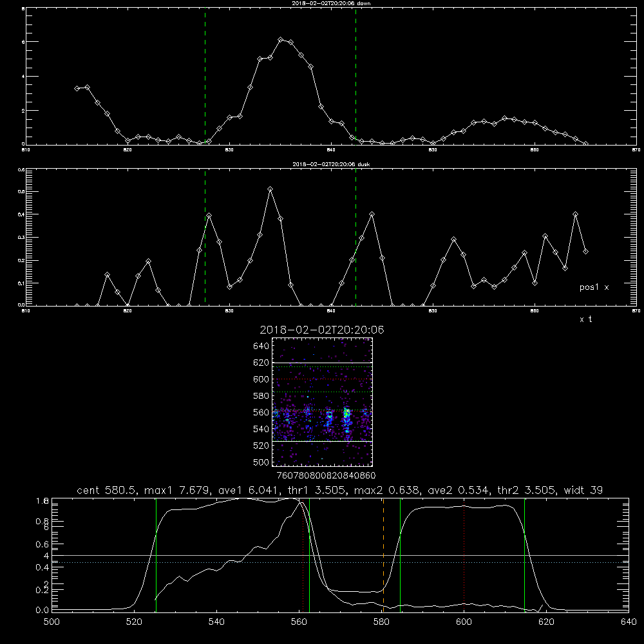644x644 pixels.
Task: Click the '520' label on the spectrogram y-axis
Action: pyautogui.click(x=261, y=446)
